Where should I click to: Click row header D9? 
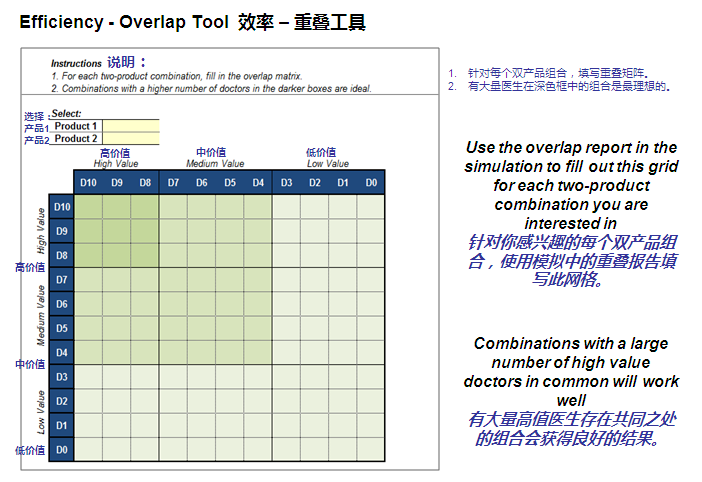point(62,231)
